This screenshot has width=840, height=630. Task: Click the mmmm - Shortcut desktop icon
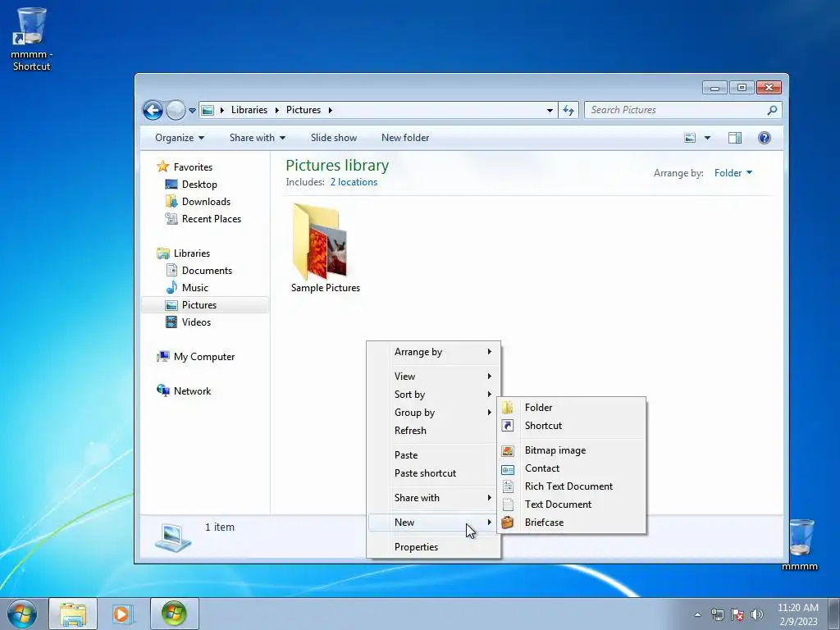32,39
